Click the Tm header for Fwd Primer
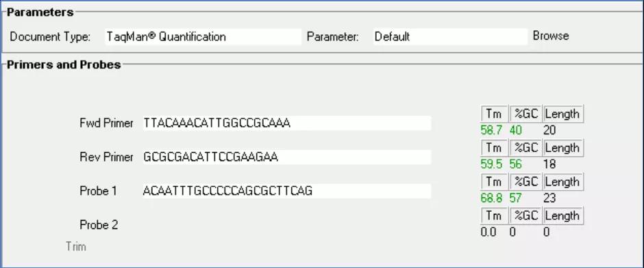The height and width of the screenshot is (268, 644). [x=494, y=114]
